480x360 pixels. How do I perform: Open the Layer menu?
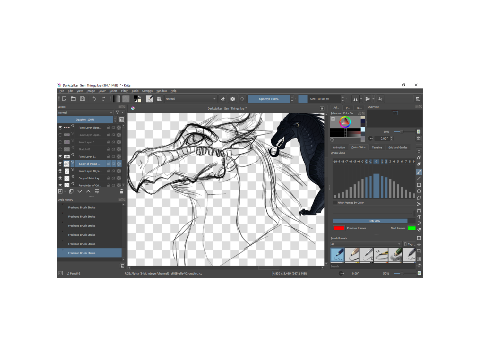pos(102,91)
